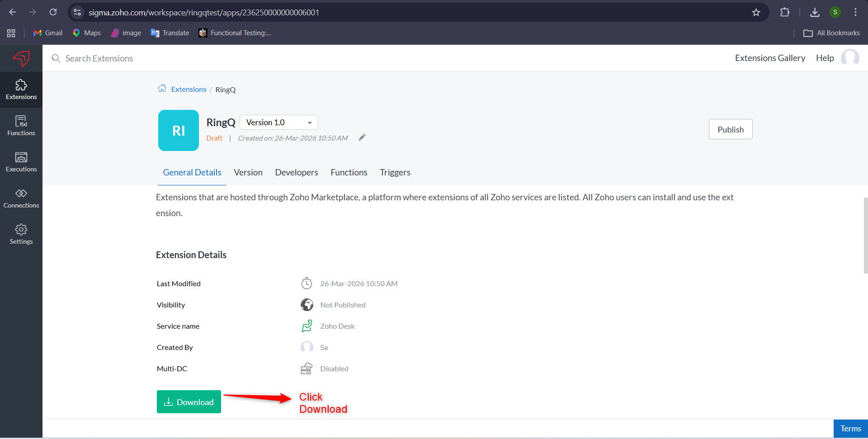868x439 pixels.
Task: Click the 'Sa' creator name
Action: point(324,347)
